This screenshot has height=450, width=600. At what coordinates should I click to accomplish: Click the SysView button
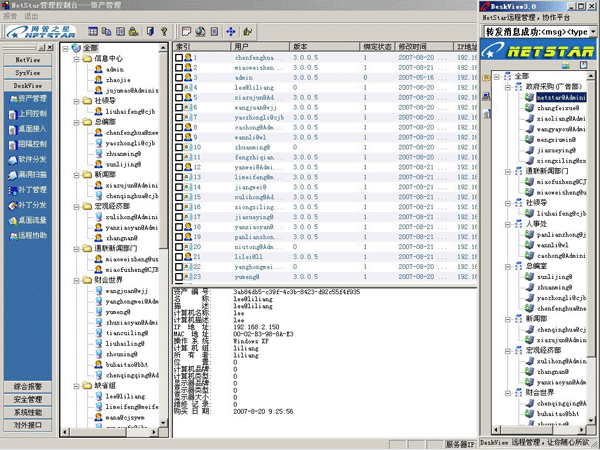(28, 73)
